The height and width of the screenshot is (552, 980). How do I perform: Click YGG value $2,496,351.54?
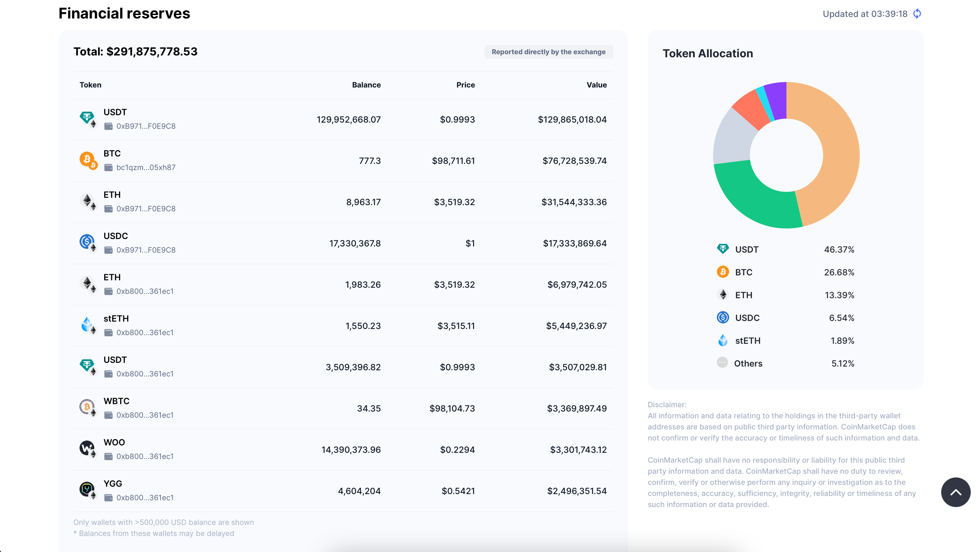tap(577, 491)
